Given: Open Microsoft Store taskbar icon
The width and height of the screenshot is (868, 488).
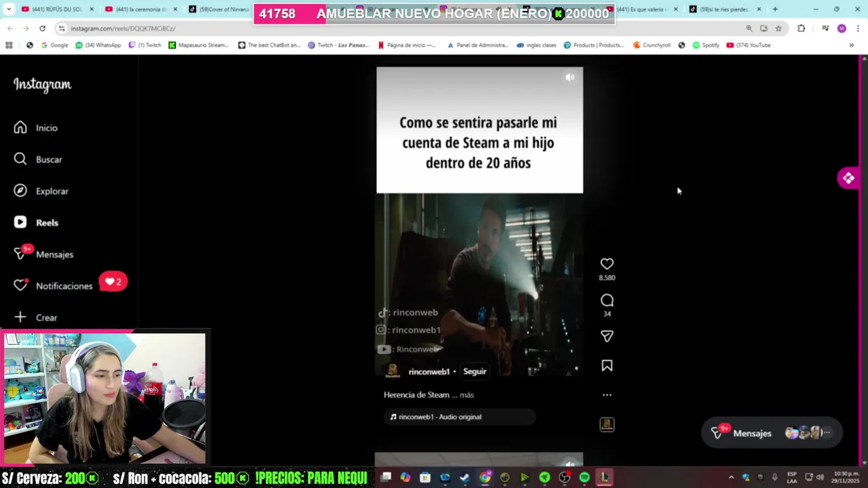Looking at the screenshot, I should [x=425, y=477].
